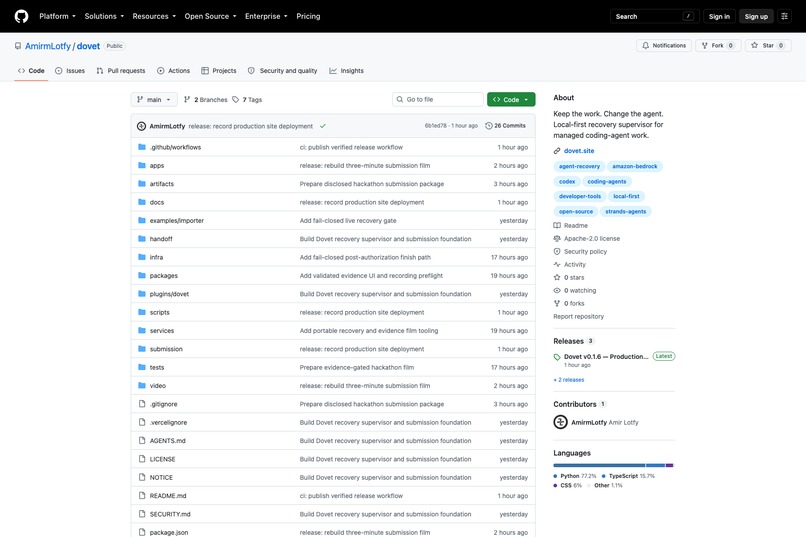This screenshot has width=806, height=537.
Task: Expand the Platform dropdown menu
Action: (58, 16)
